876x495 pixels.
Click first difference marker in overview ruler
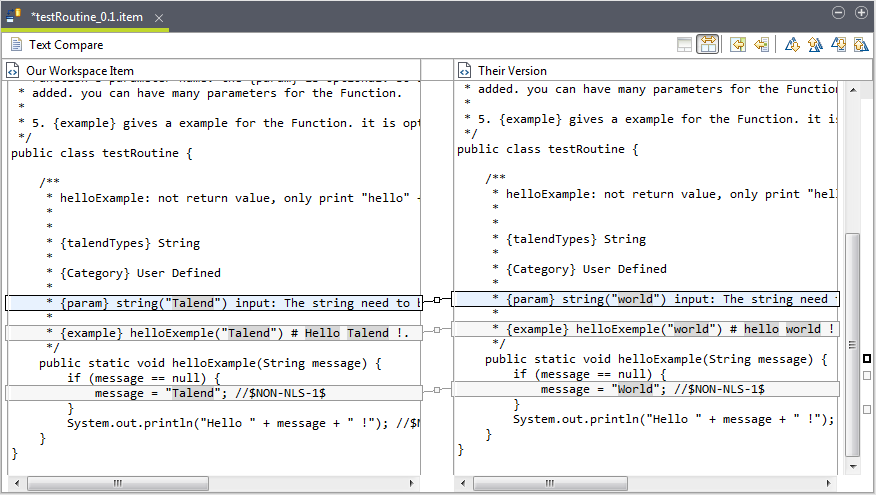(867, 358)
